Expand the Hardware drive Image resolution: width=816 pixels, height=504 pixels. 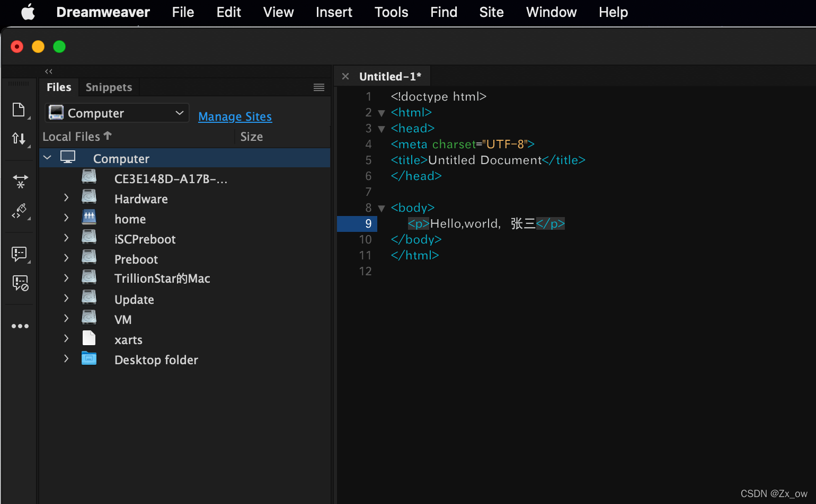coord(66,197)
